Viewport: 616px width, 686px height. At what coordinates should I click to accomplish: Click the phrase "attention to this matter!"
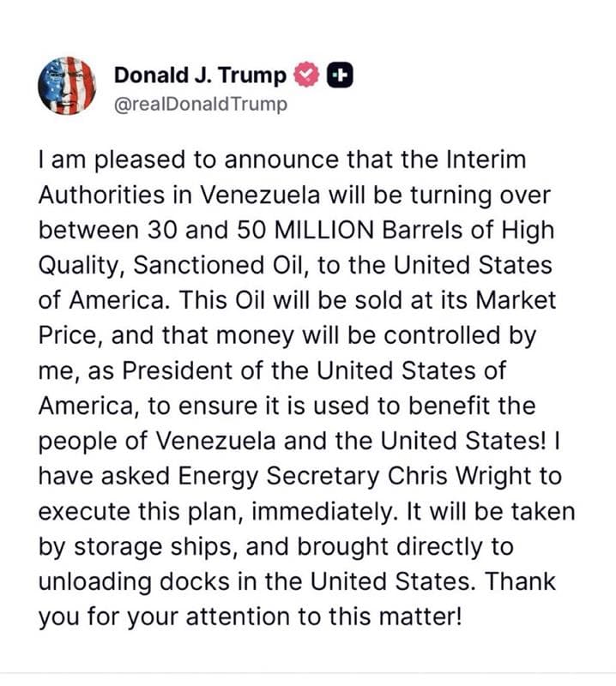pos(281,617)
